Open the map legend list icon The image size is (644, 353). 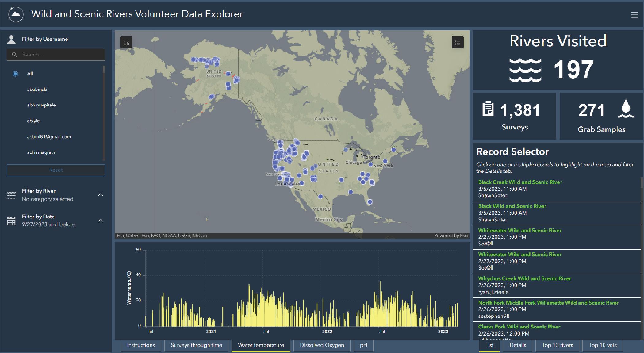click(458, 42)
